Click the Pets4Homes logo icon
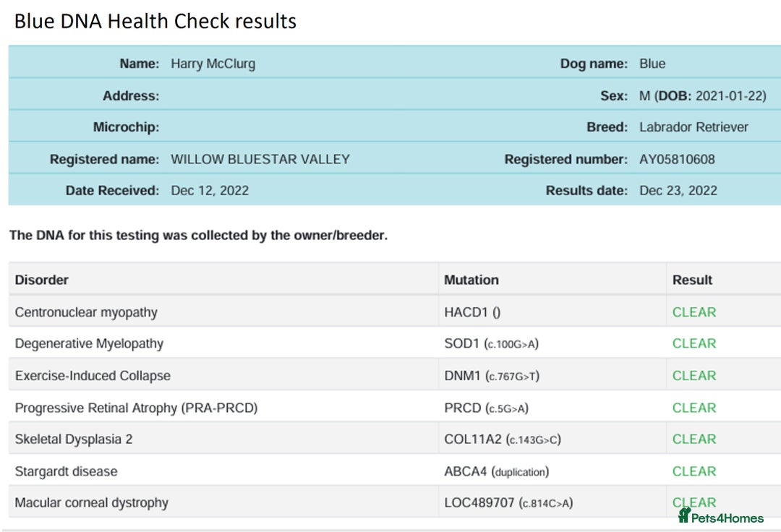Viewport: 781px width, 532px height. pos(684,515)
